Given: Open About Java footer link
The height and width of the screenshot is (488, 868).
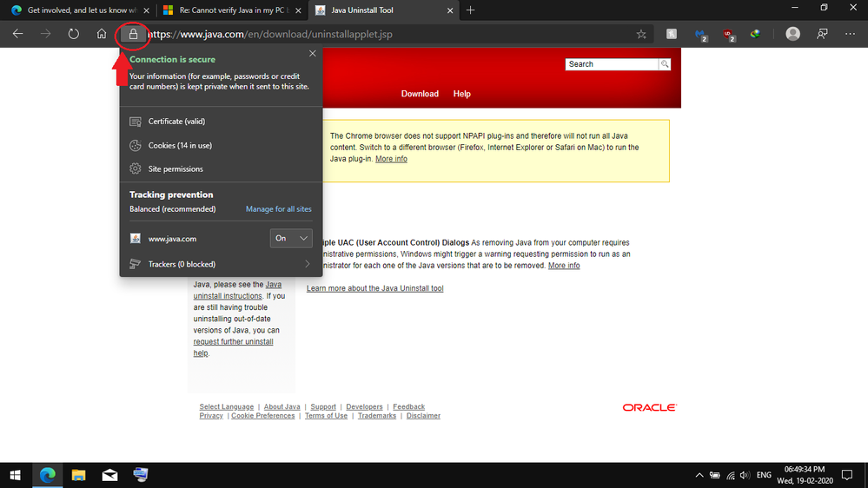Looking at the screenshot, I should point(282,406).
